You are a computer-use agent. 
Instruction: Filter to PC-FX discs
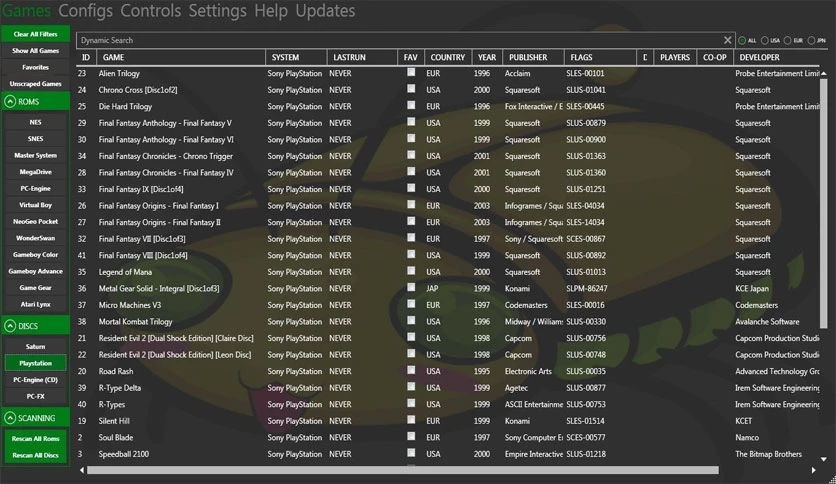coord(35,396)
